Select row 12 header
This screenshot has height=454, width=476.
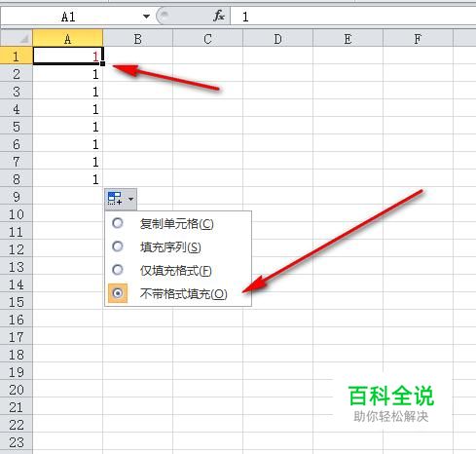17,249
